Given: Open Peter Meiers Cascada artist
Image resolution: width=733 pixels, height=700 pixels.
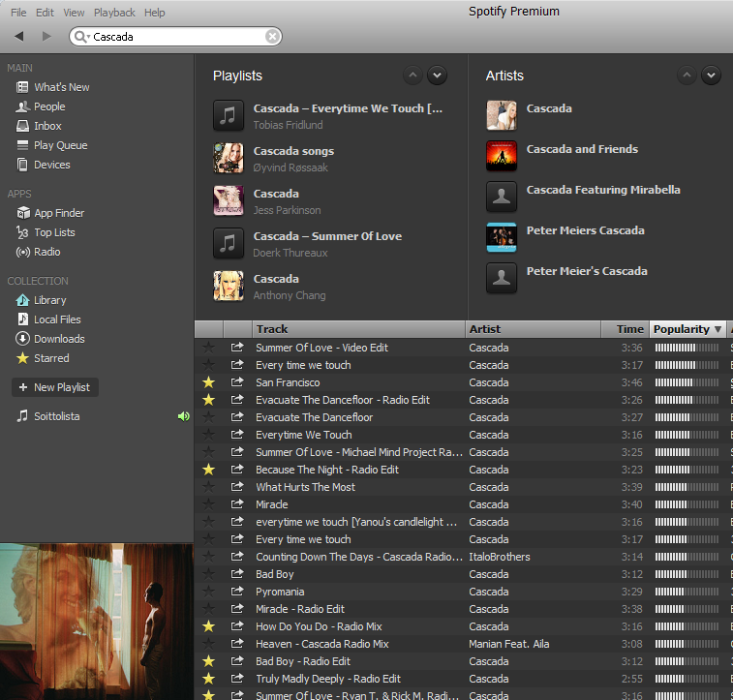Looking at the screenshot, I should pyautogui.click(x=585, y=230).
